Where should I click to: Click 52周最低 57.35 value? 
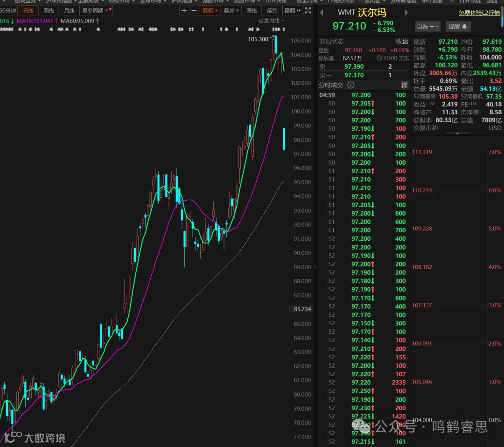494,97
